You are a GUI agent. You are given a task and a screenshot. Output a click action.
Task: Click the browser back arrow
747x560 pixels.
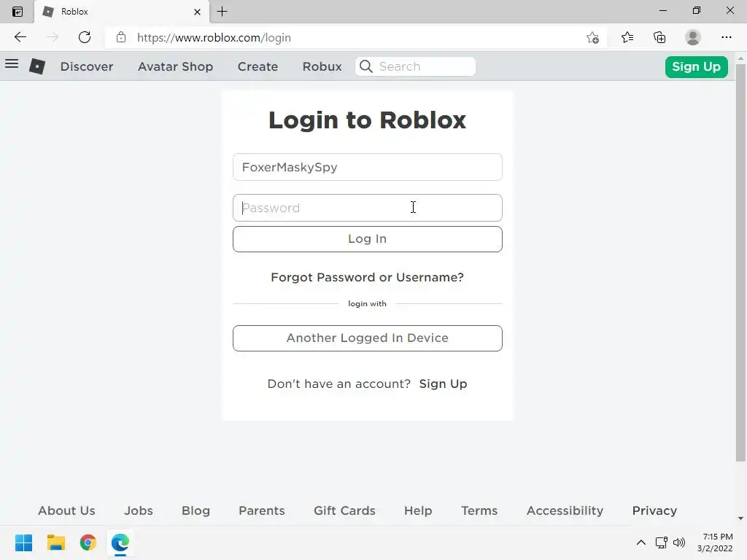(x=20, y=37)
